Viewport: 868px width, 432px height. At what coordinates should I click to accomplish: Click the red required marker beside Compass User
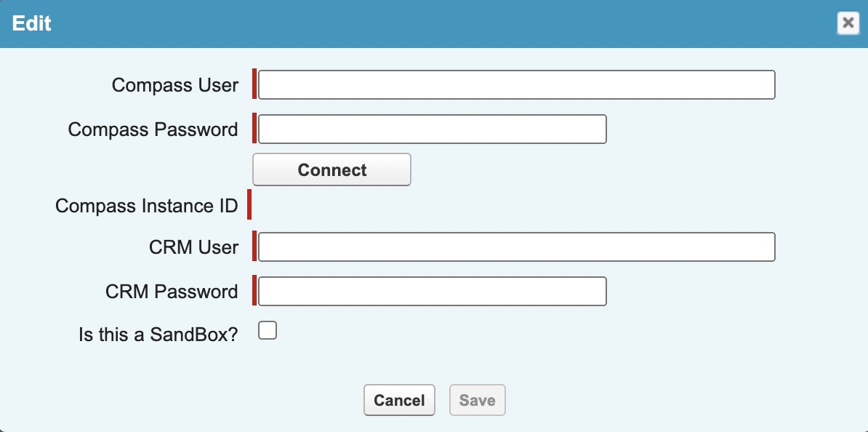coord(254,84)
